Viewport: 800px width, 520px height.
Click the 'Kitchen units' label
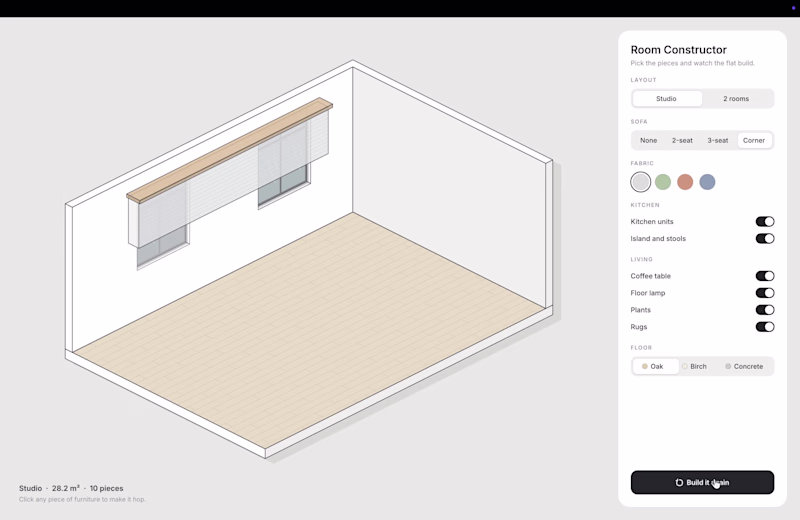click(x=652, y=221)
